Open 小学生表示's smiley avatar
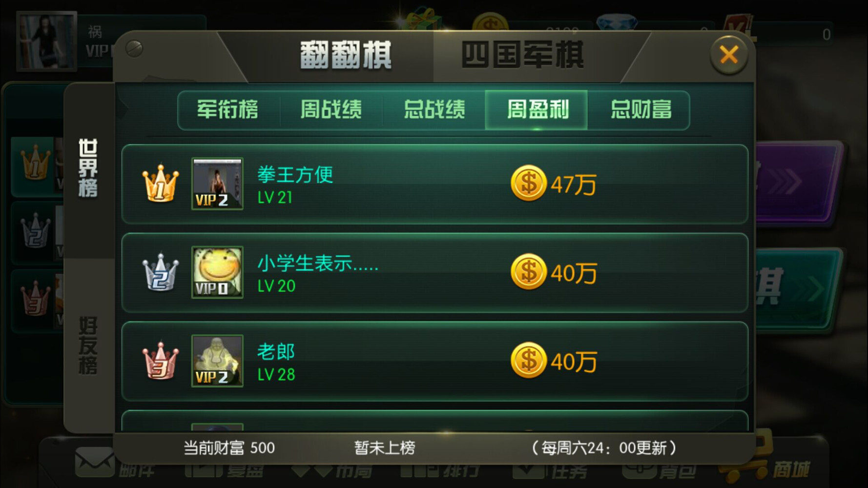 point(217,272)
